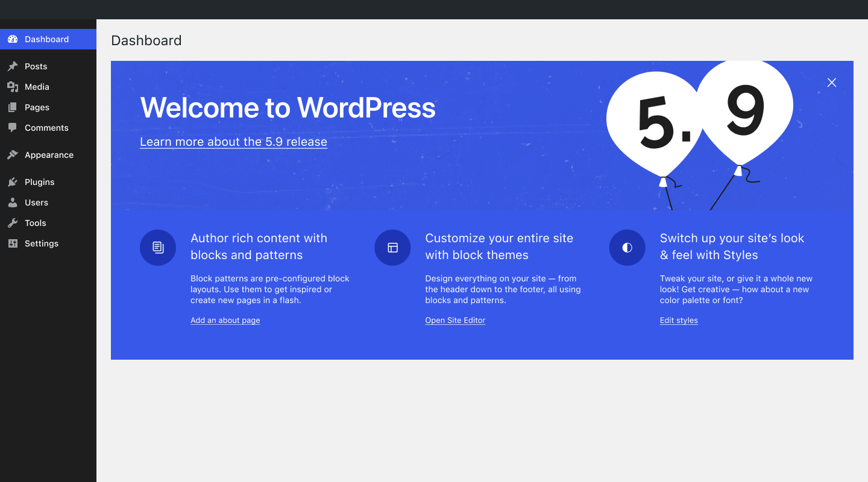Click the 'Tweak your site' paragraph

736,289
